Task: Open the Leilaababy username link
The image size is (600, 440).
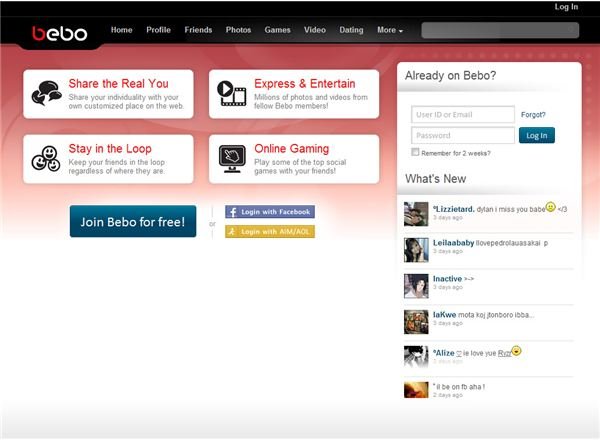Action: click(x=453, y=243)
